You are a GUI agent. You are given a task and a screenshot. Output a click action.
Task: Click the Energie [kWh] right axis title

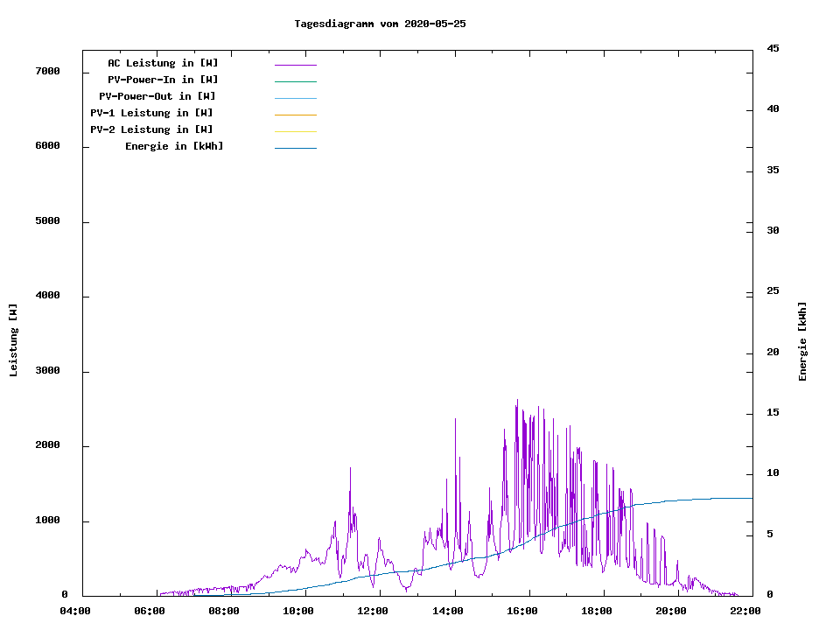[x=802, y=341]
